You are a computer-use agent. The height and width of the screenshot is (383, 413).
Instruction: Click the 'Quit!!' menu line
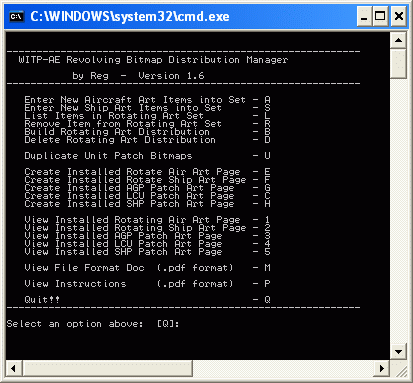(x=42, y=300)
